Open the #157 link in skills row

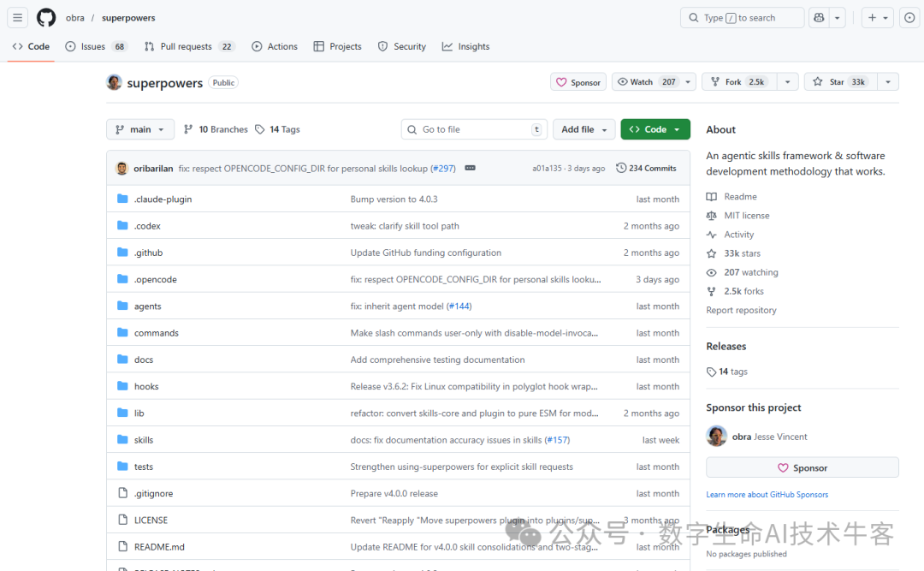[x=557, y=440]
